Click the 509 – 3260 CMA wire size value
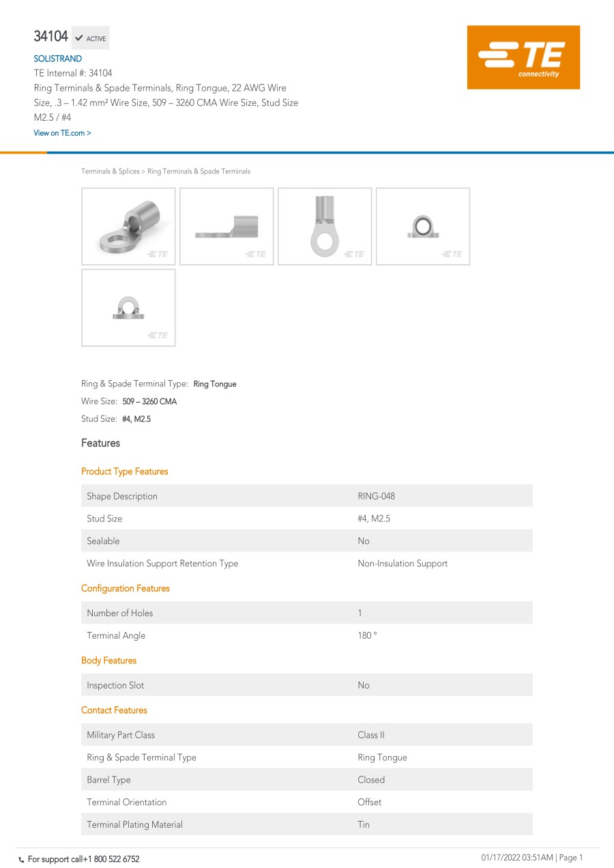The height and width of the screenshot is (868, 614). (x=149, y=402)
